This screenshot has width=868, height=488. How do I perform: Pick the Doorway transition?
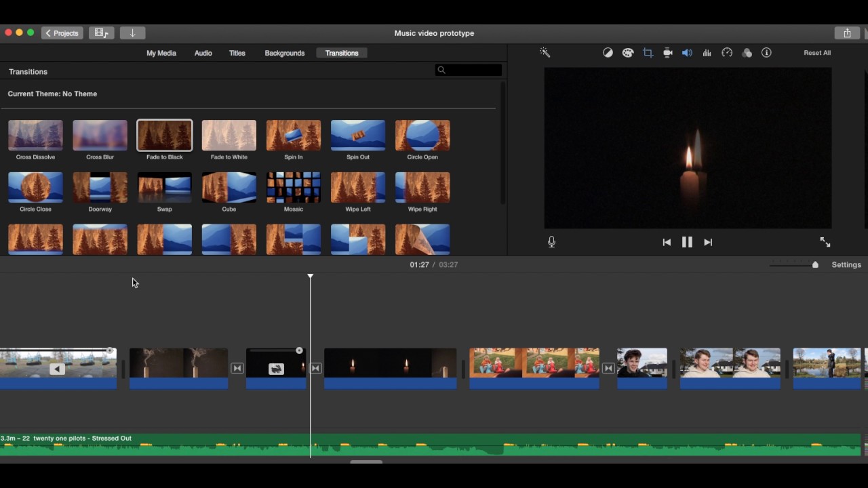(x=100, y=188)
